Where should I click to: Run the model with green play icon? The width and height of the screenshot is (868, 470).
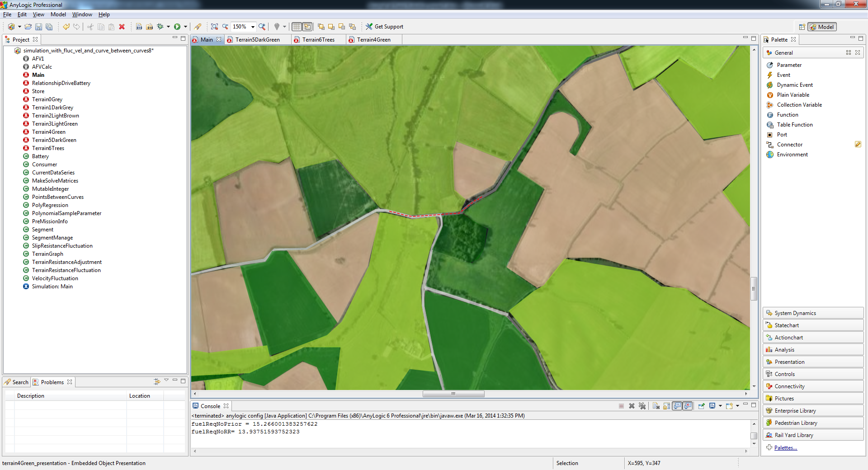(177, 27)
